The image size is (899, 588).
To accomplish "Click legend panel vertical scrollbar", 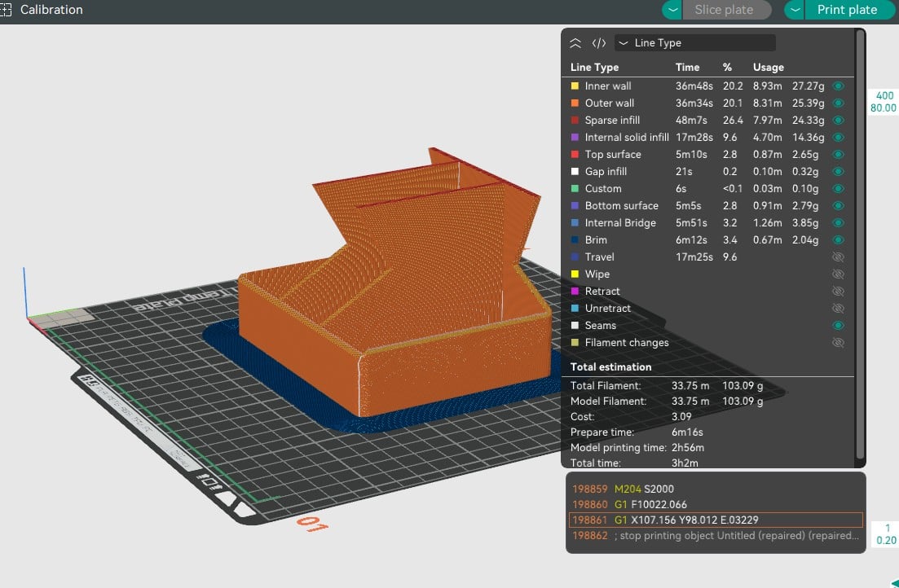I will 859,244.
